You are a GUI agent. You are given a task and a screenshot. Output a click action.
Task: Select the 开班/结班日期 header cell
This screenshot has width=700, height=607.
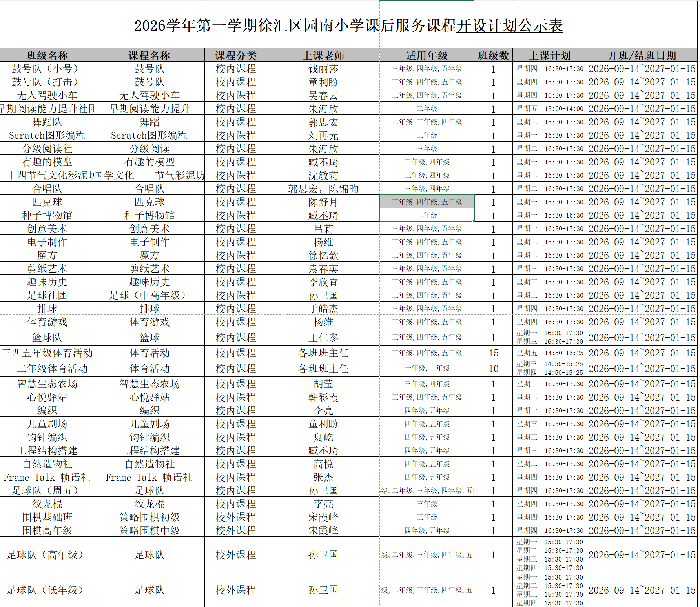[x=642, y=55]
